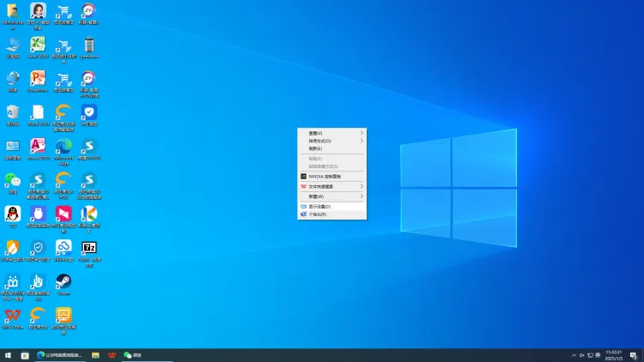Screen dimensions: 644x362
Task: Select the purple kettlebell desktop shortcut
Action: click(38, 217)
